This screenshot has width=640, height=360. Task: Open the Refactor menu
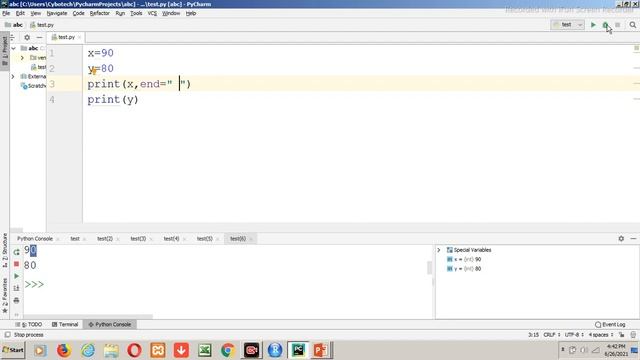pyautogui.click(x=100, y=13)
